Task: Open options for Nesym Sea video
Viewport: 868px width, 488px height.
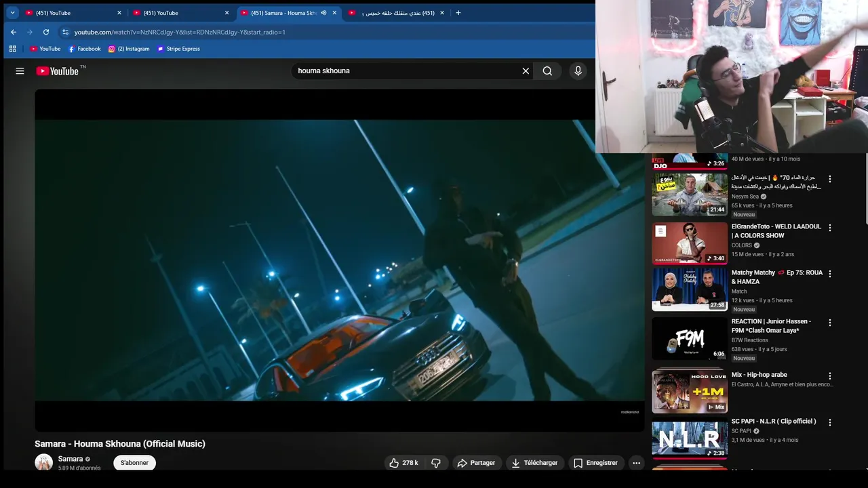Action: (829, 180)
